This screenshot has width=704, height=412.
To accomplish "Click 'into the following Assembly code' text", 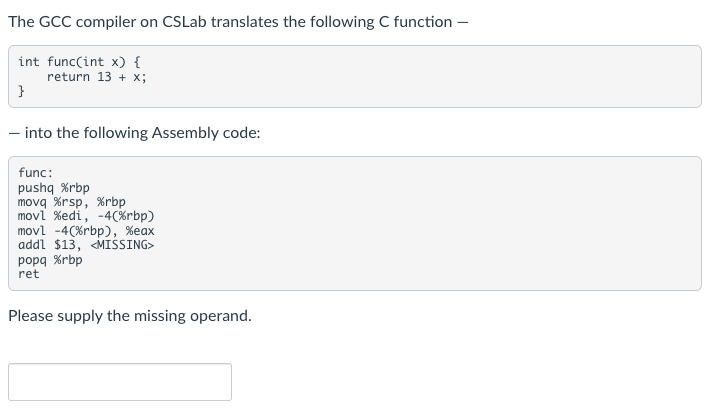I will (x=141, y=132).
